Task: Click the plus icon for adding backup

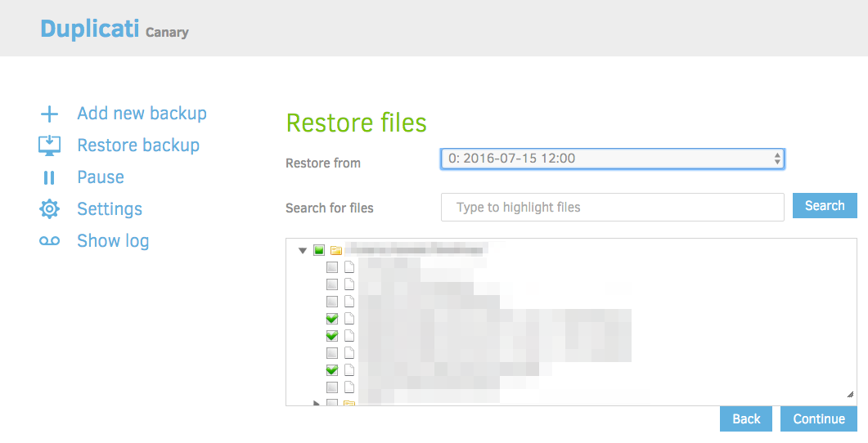Action: coord(49,114)
